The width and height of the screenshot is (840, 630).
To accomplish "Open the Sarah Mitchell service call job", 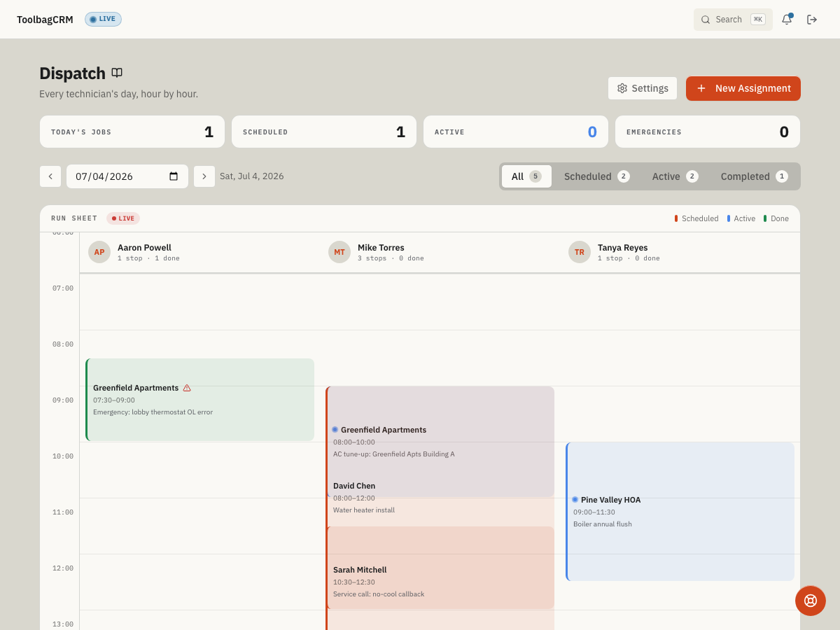I will pyautogui.click(x=440, y=568).
